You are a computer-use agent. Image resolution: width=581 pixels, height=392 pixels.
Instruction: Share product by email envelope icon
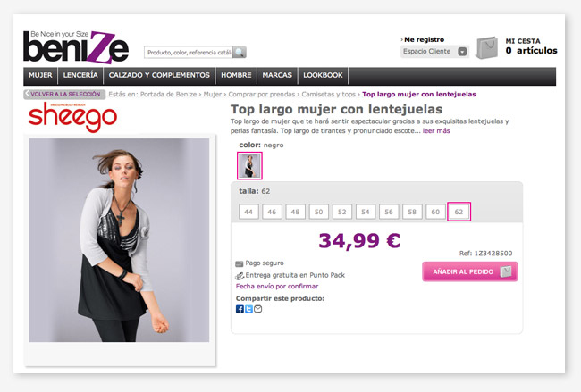point(258,309)
